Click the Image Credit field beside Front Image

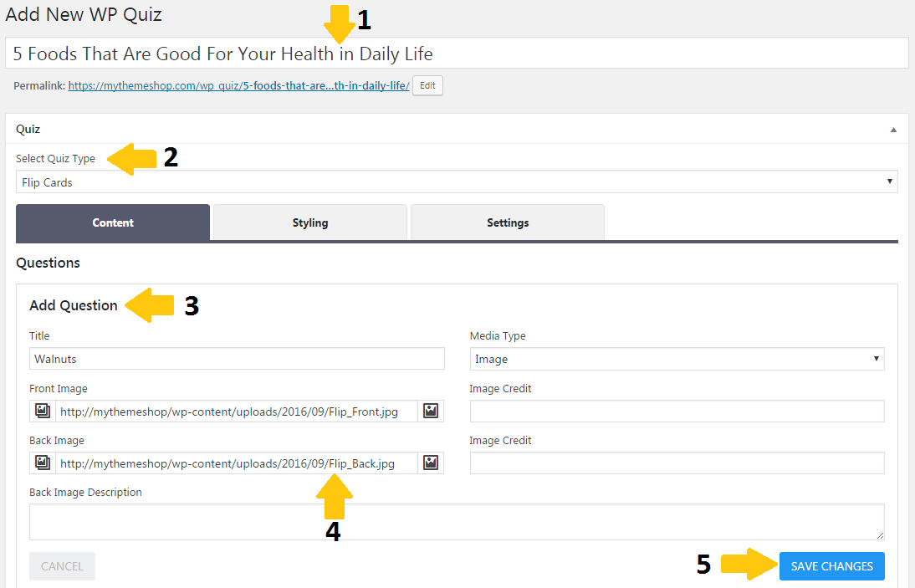[x=677, y=411]
